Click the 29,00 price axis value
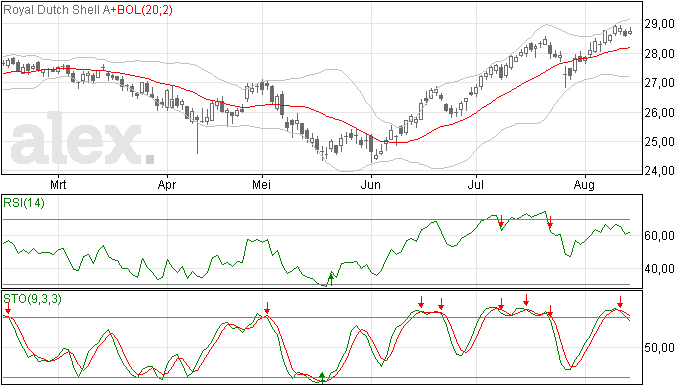The image size is (690, 387). pyautogui.click(x=659, y=24)
